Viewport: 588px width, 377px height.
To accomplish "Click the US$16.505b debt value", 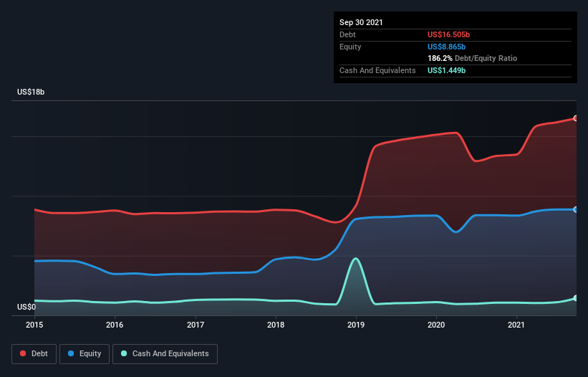I will pyautogui.click(x=448, y=34).
